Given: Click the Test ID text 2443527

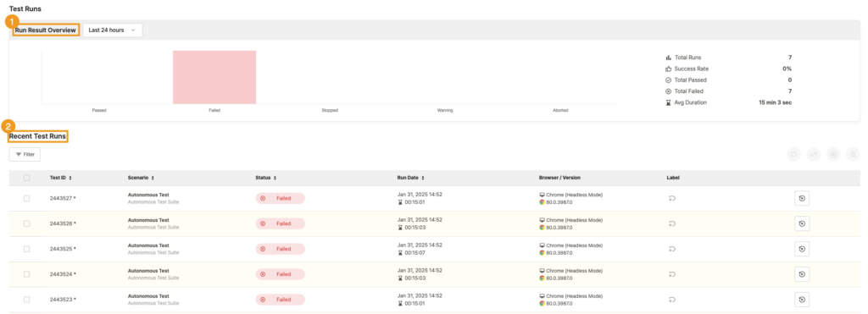Looking at the screenshot, I should click(61, 198).
